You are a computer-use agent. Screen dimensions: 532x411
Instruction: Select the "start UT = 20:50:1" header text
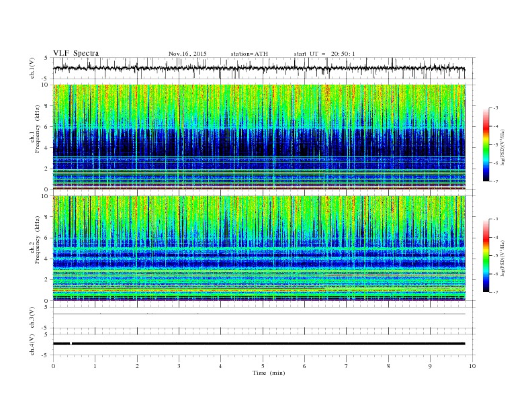(324, 54)
